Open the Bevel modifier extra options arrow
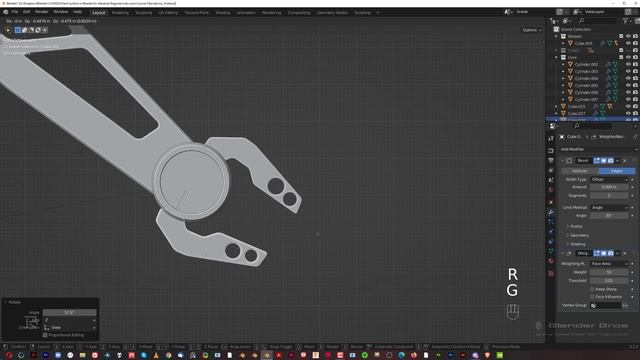The height and width of the screenshot is (360, 640). tap(618, 161)
